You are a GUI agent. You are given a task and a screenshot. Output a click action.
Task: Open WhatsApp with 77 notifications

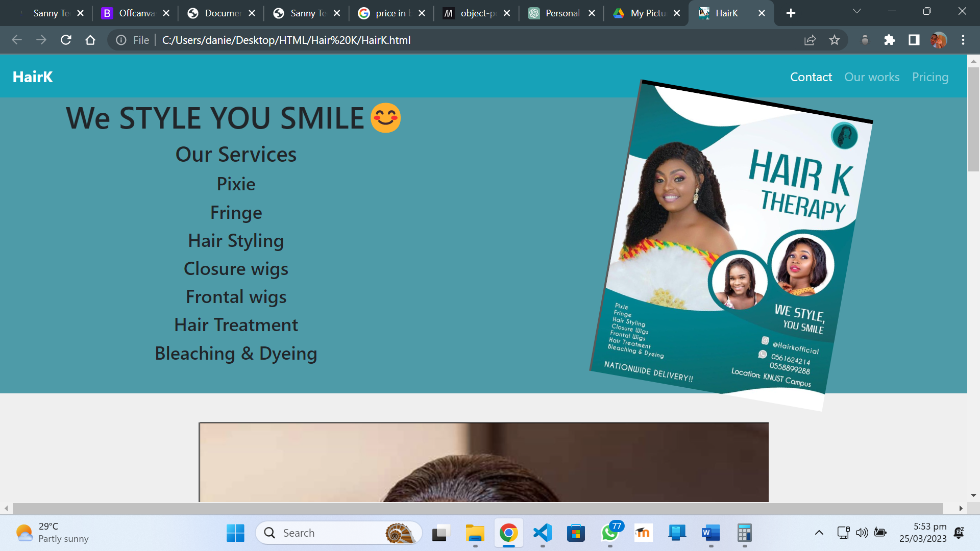coord(610,533)
